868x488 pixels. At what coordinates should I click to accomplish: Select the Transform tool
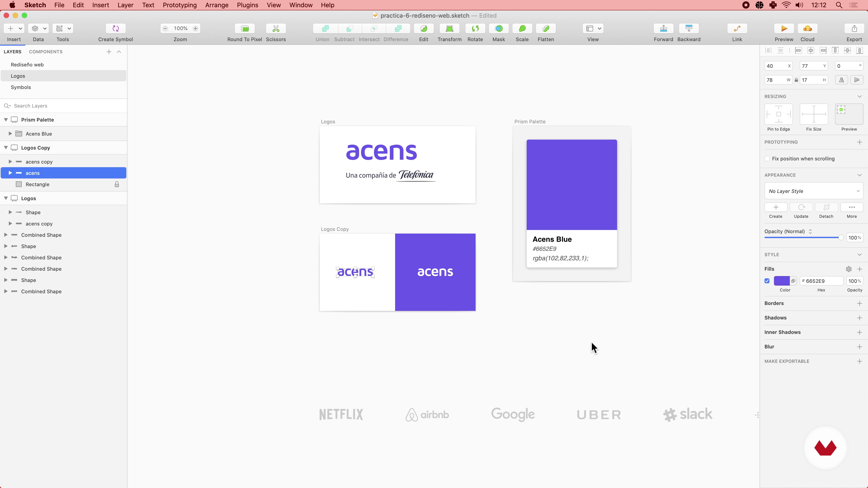[450, 29]
